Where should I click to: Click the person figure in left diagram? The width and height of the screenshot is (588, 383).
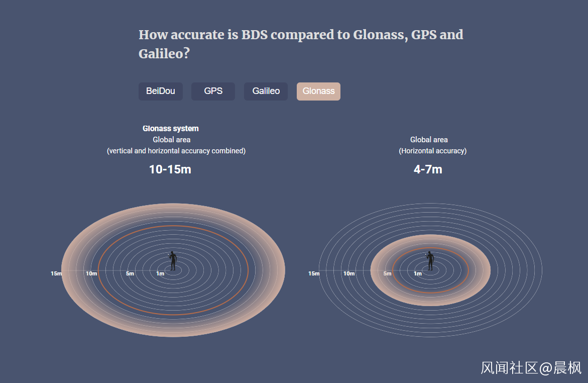coord(173,260)
